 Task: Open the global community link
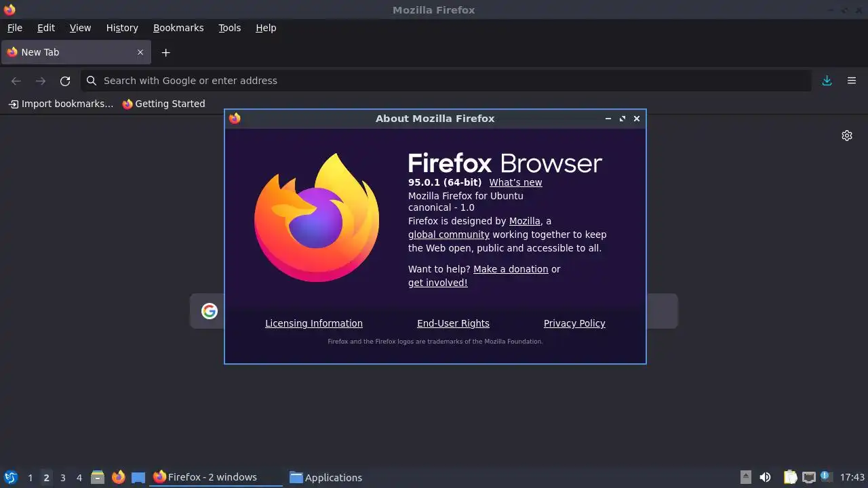[448, 235]
